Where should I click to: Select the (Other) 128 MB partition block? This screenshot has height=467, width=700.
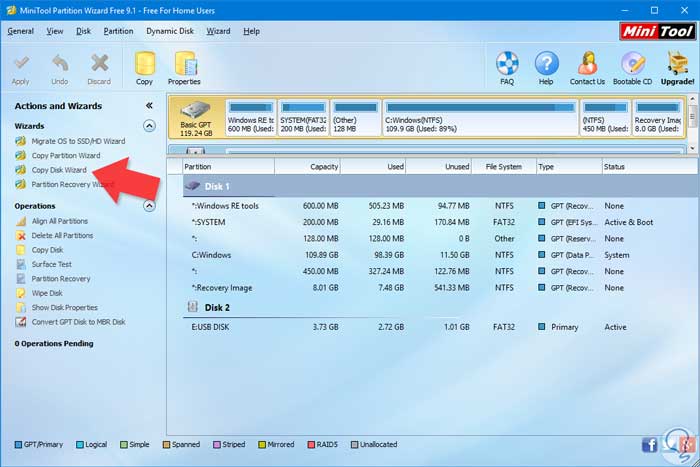coord(356,118)
